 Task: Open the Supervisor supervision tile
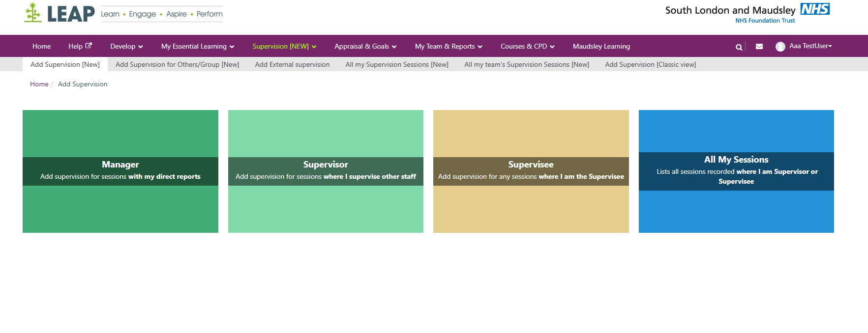[326, 171]
